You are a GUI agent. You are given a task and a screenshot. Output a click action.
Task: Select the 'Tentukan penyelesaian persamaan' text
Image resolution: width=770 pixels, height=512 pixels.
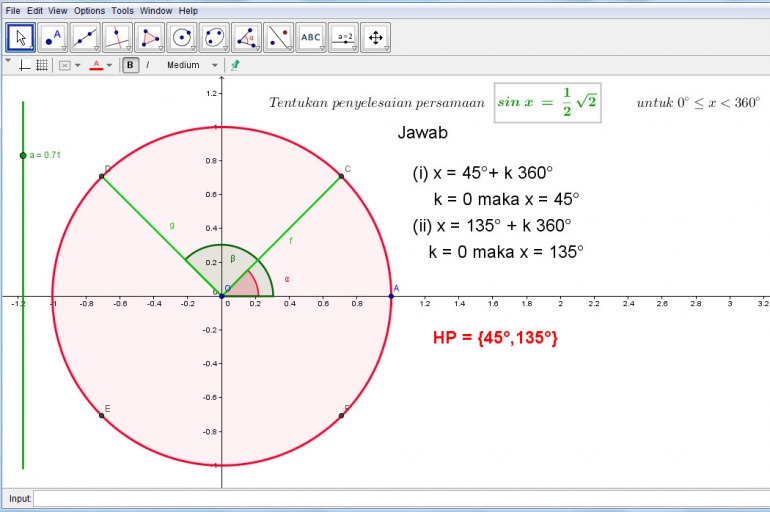point(377,103)
